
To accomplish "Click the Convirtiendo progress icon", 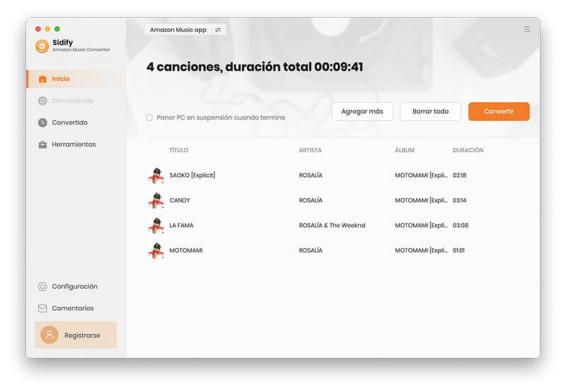I will tap(42, 100).
